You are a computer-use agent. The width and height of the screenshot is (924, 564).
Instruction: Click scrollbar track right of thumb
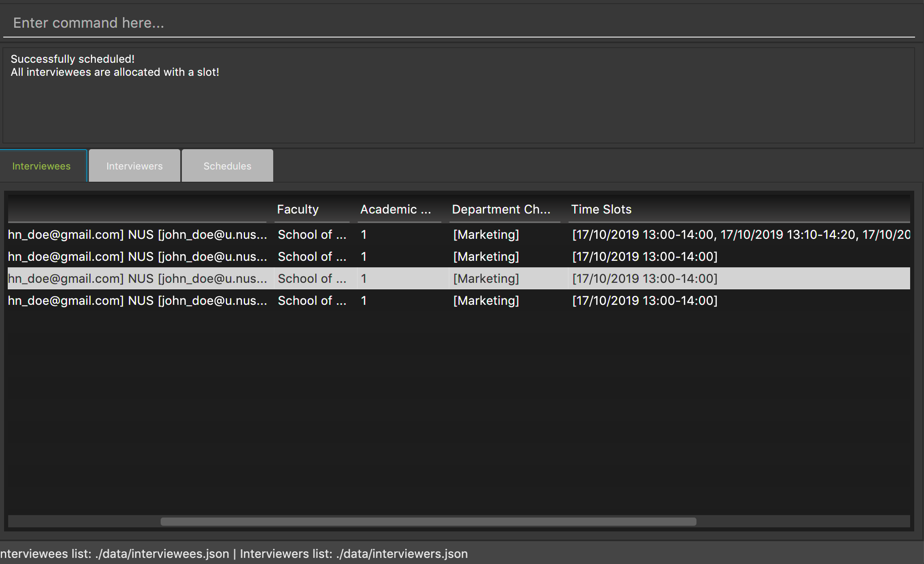pyautogui.click(x=803, y=522)
